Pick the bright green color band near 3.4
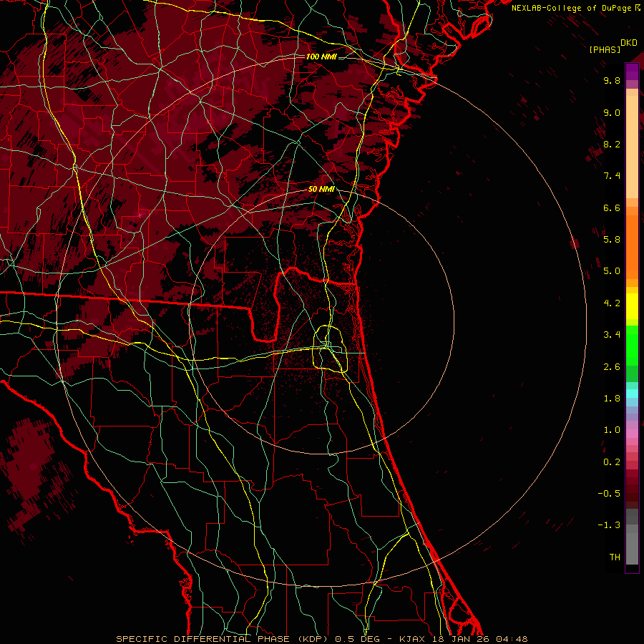This screenshot has height=644, width=644. pos(632,345)
